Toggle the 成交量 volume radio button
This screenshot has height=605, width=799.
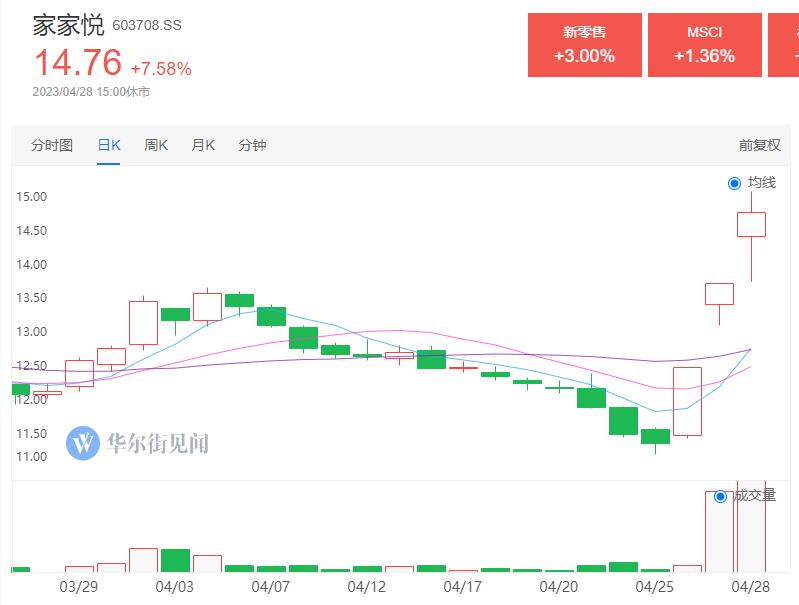click(720, 496)
